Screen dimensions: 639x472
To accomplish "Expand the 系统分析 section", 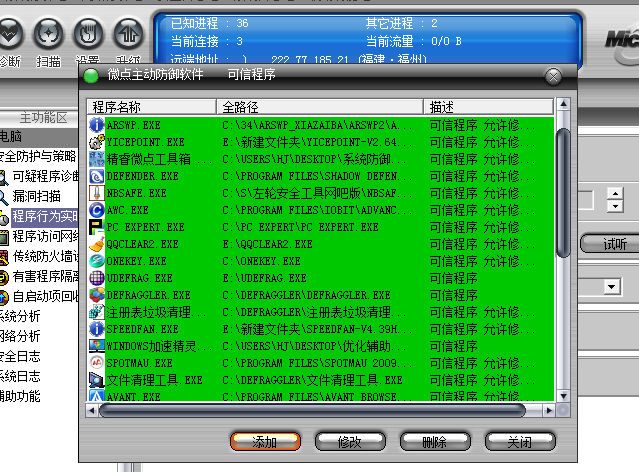I will [20, 316].
